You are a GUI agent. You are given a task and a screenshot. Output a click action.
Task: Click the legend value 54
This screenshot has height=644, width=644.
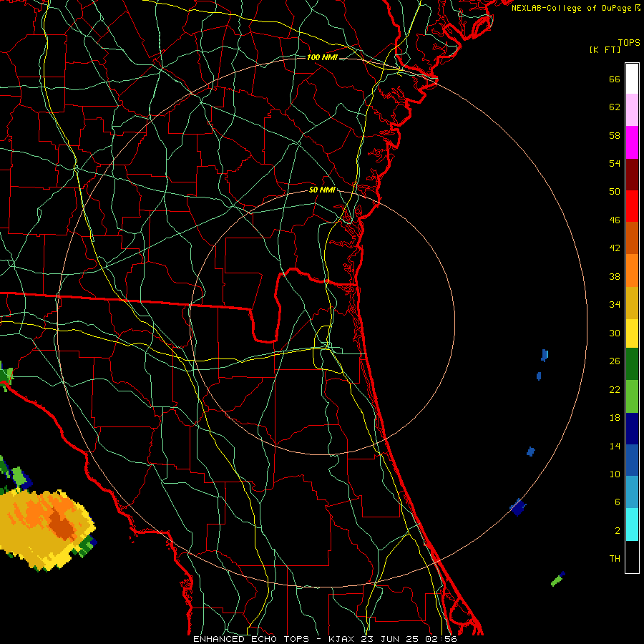tap(615, 163)
